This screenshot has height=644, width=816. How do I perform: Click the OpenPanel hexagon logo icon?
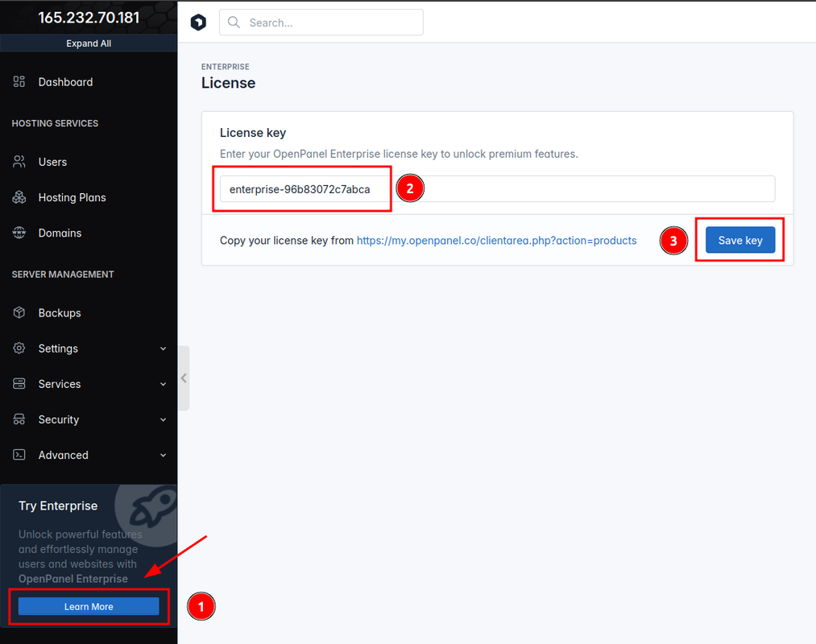click(x=198, y=23)
